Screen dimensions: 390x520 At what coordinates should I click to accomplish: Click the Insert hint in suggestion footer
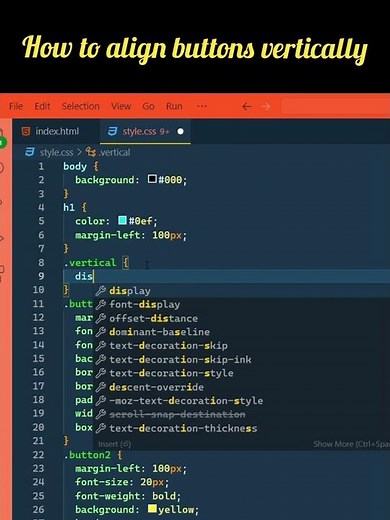(114, 444)
